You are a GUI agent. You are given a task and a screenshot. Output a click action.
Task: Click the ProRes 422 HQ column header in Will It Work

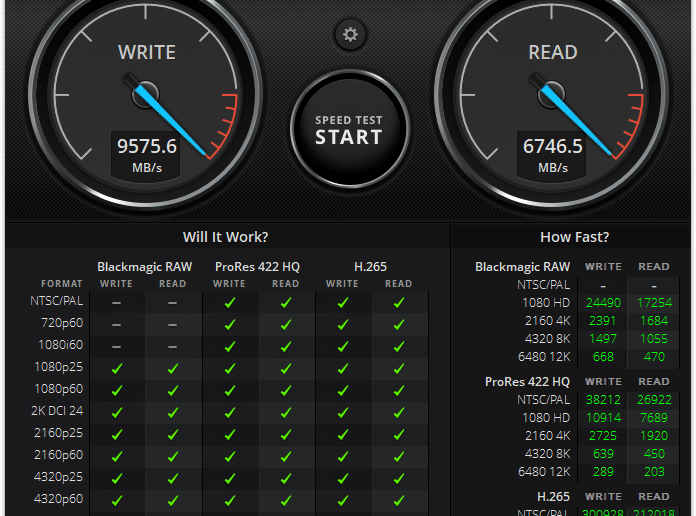(257, 266)
